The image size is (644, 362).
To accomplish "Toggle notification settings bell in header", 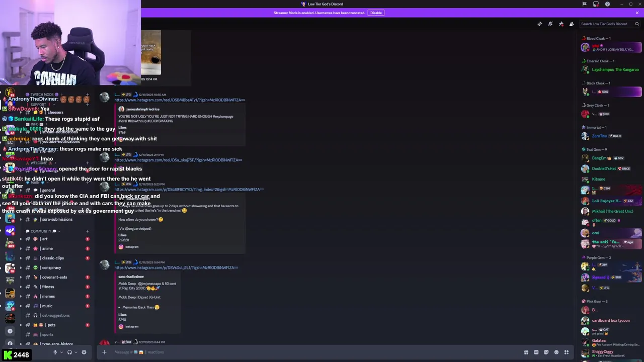I will tap(550, 24).
